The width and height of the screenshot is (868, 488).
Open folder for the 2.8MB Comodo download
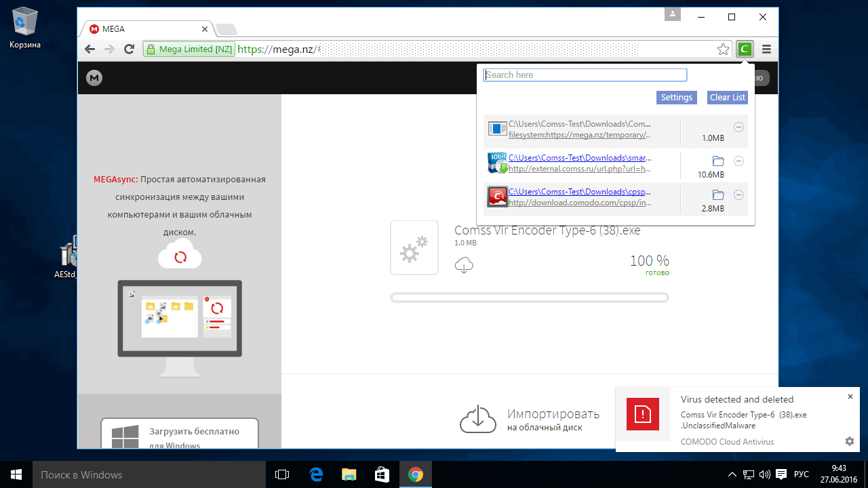pos(718,195)
